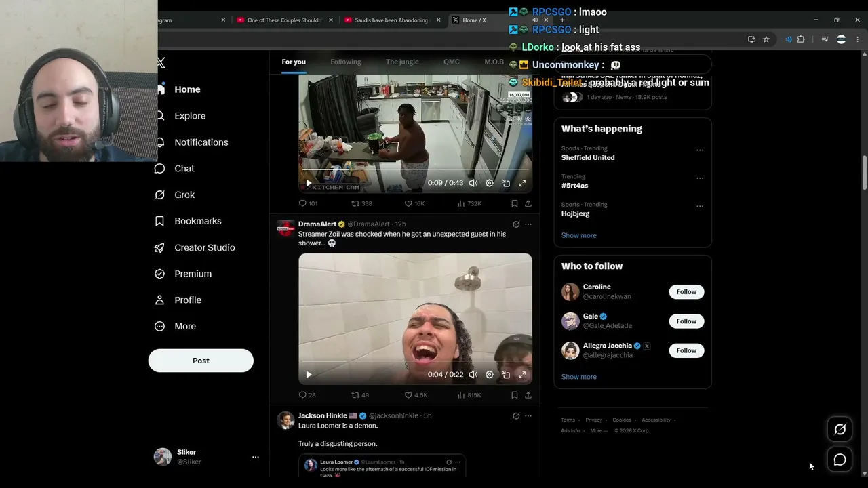View analytics for the 815K views post
Viewport: 868px width, 488px height.
[469, 395]
